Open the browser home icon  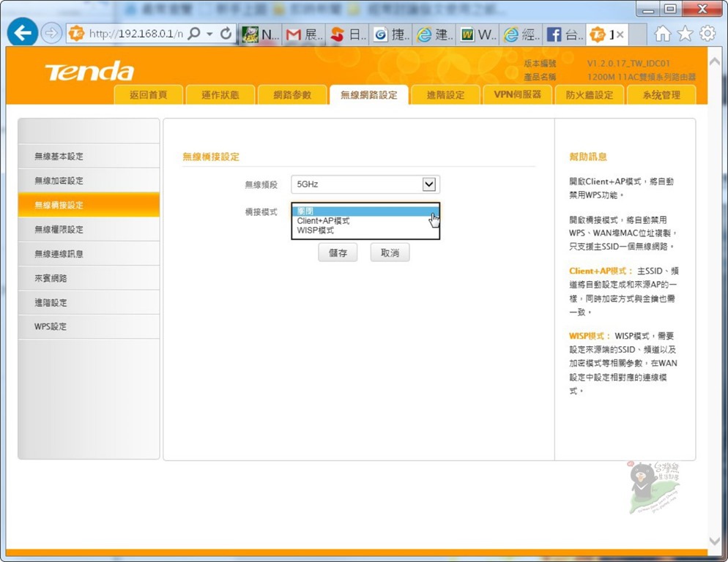(x=662, y=34)
